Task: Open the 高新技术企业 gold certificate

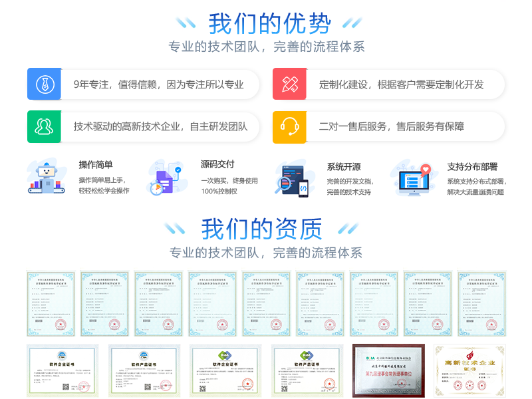Action: pos(469,370)
